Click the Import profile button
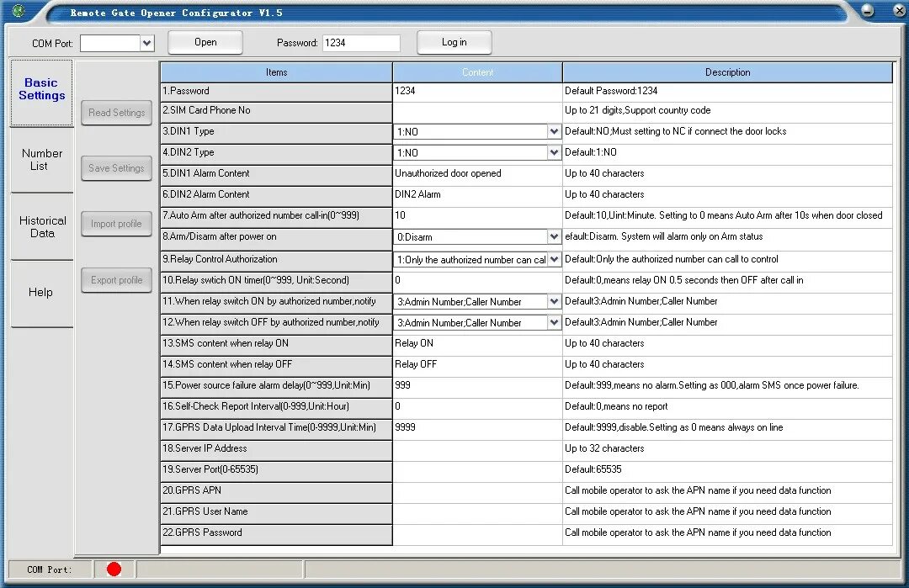Screen dimensions: 909x588 [x=116, y=224]
